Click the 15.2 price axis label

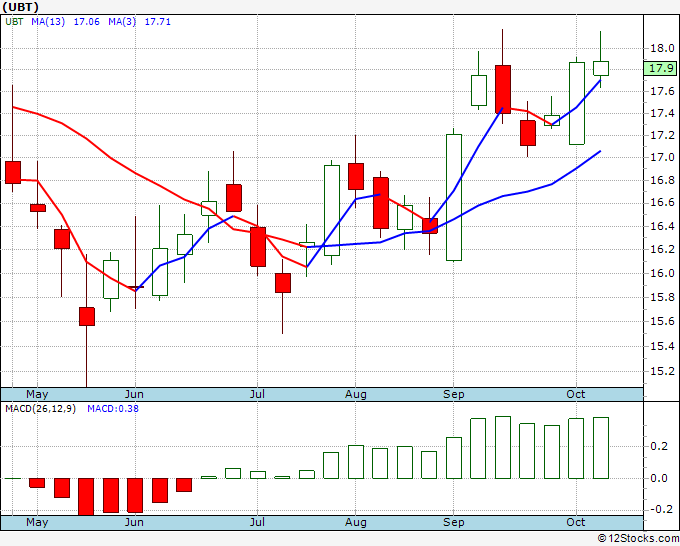pos(662,371)
